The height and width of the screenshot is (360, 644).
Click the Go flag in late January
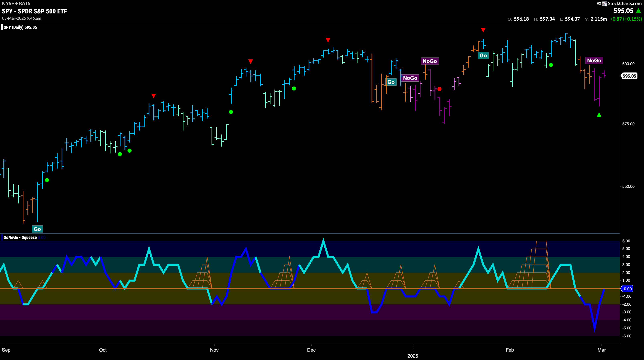[x=483, y=56]
